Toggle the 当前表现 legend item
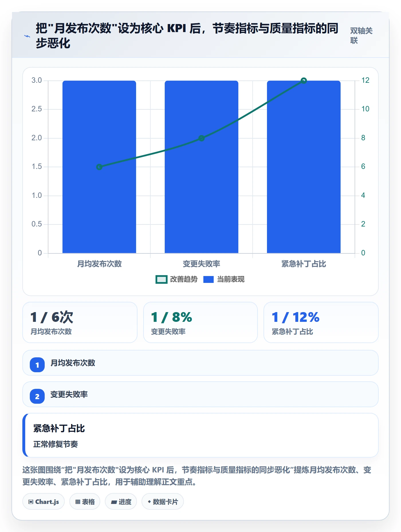The image size is (401, 532). 224,279
